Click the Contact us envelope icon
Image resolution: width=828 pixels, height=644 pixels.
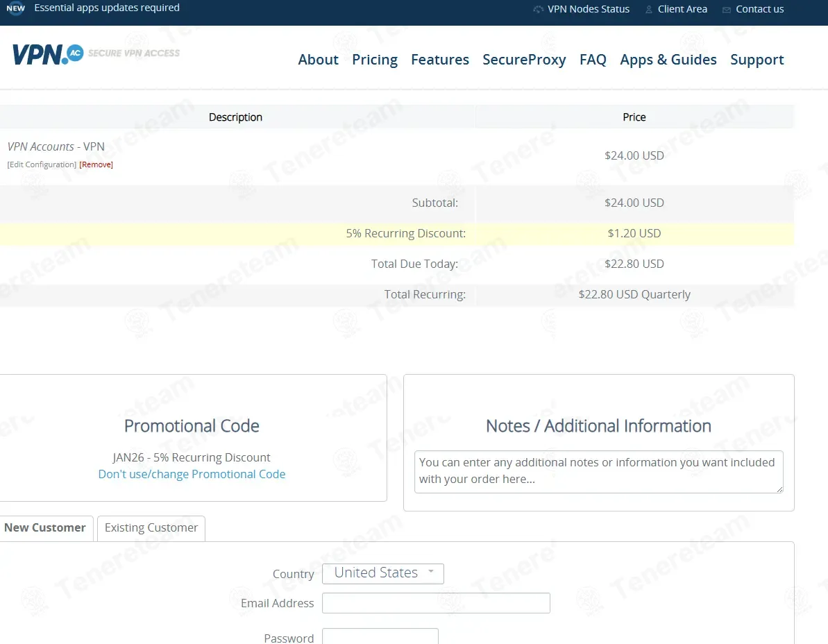(727, 10)
